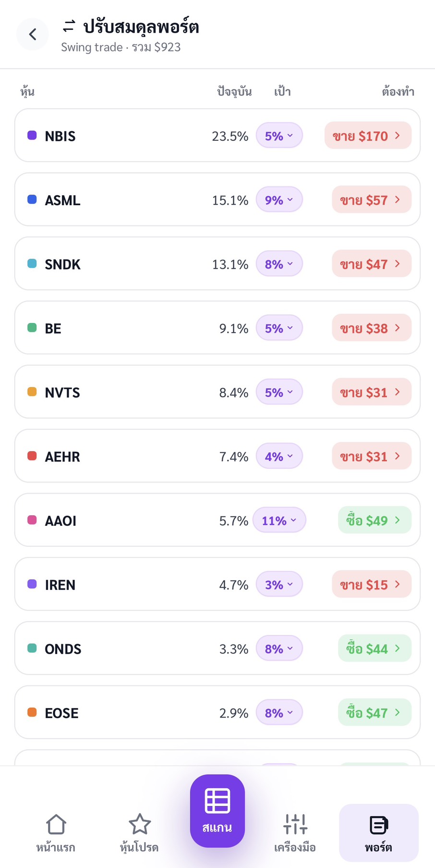Open IREN target 3% dropdown
The height and width of the screenshot is (868, 435).
tap(279, 584)
